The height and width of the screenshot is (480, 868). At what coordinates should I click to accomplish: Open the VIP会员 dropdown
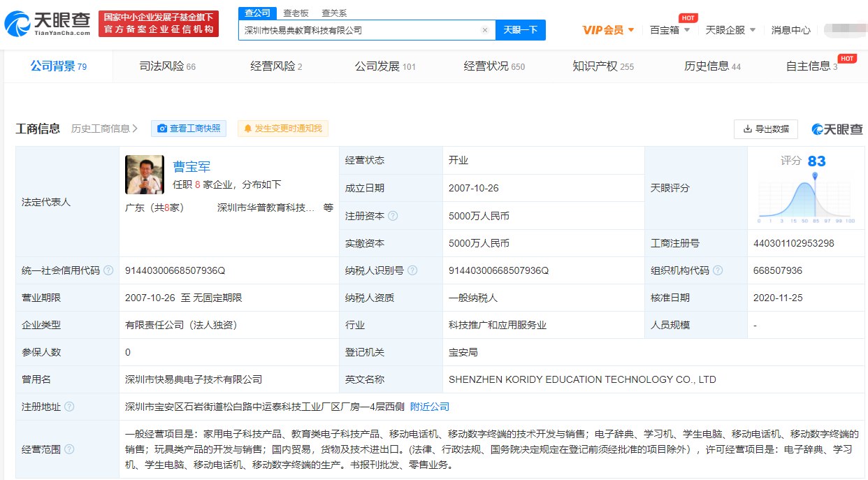(x=608, y=30)
